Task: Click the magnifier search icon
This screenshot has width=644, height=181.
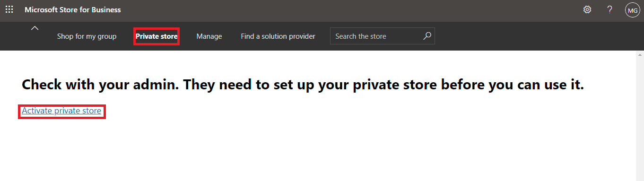Action: click(x=427, y=36)
